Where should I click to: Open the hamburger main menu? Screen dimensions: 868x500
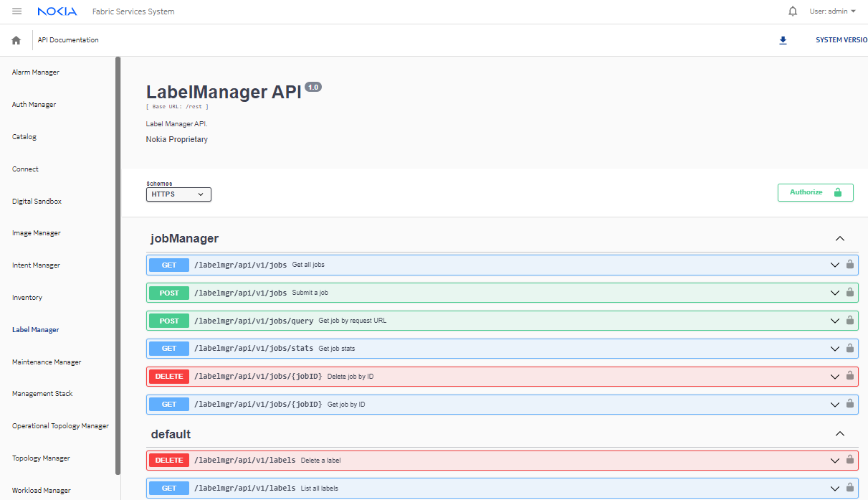[x=17, y=11]
